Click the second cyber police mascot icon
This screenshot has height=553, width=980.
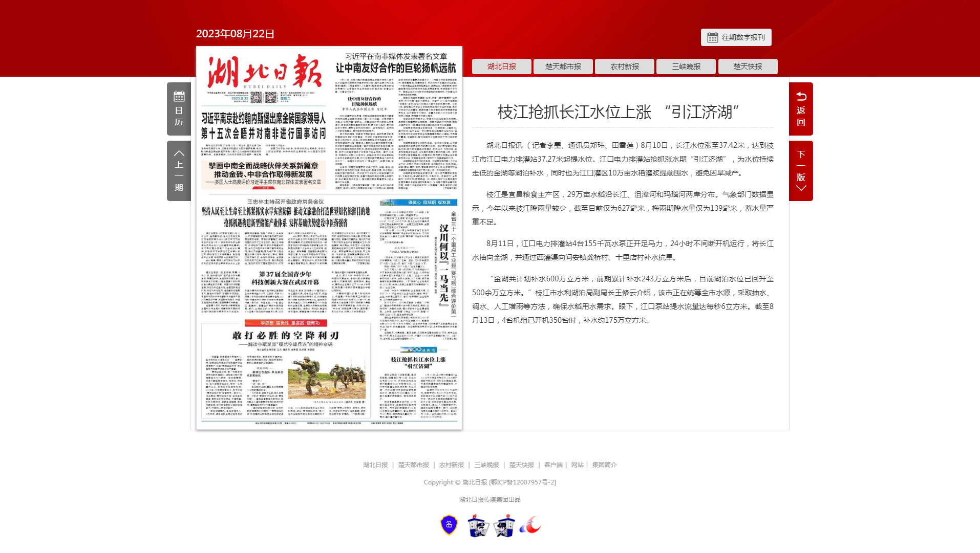pos(504,526)
